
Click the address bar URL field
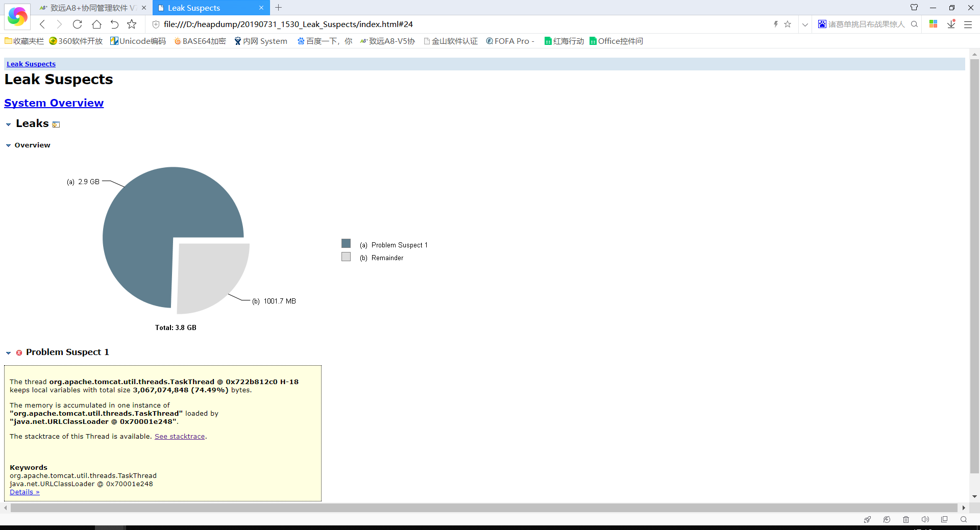[x=459, y=24]
